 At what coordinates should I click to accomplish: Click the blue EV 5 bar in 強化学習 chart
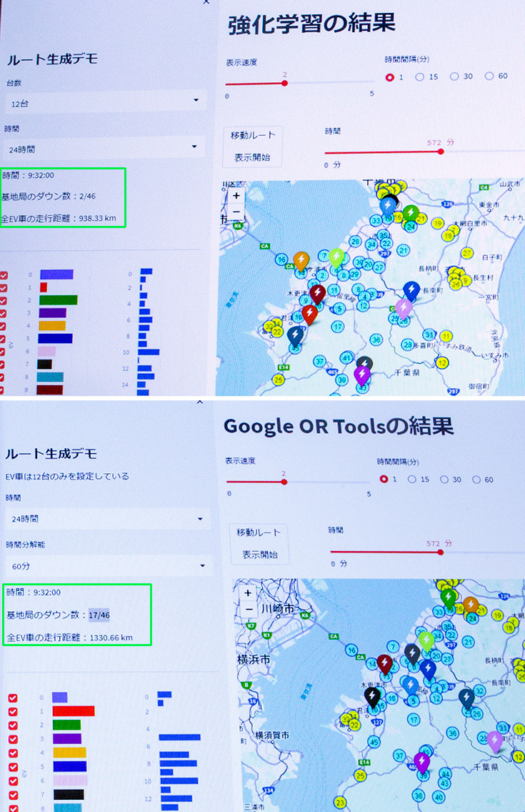(x=55, y=338)
